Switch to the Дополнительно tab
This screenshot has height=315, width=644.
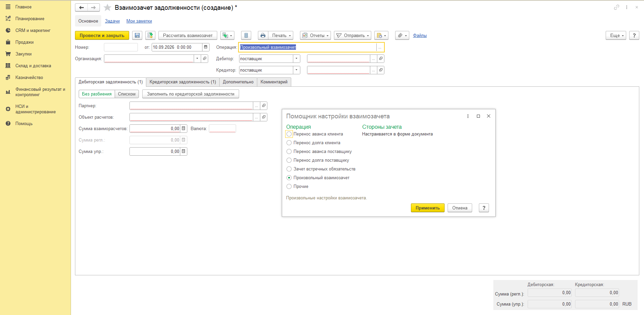(238, 82)
